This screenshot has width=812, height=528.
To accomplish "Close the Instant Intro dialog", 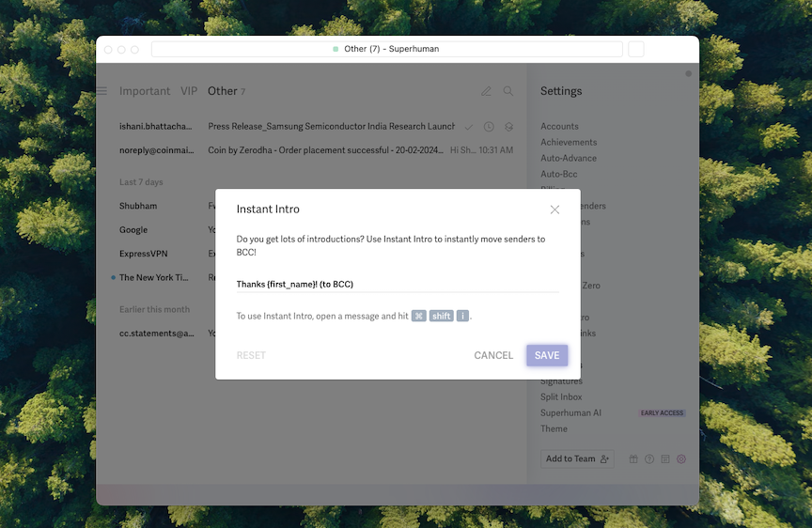I will 554,210.
